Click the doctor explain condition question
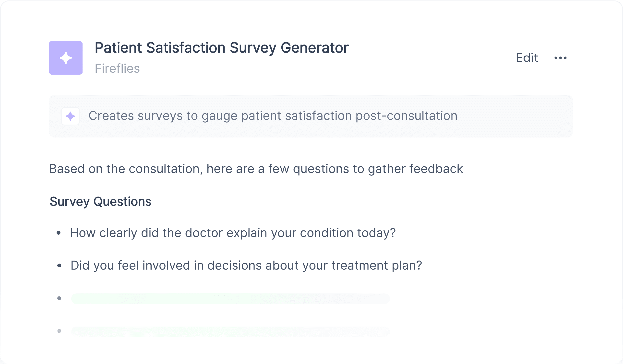Viewport: 623px width, 364px height. click(x=233, y=233)
